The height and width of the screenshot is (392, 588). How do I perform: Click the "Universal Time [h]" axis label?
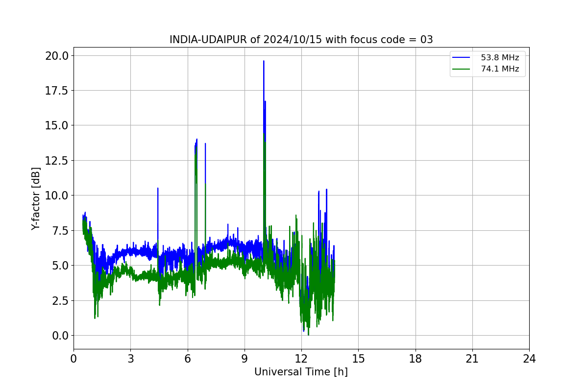point(301,372)
